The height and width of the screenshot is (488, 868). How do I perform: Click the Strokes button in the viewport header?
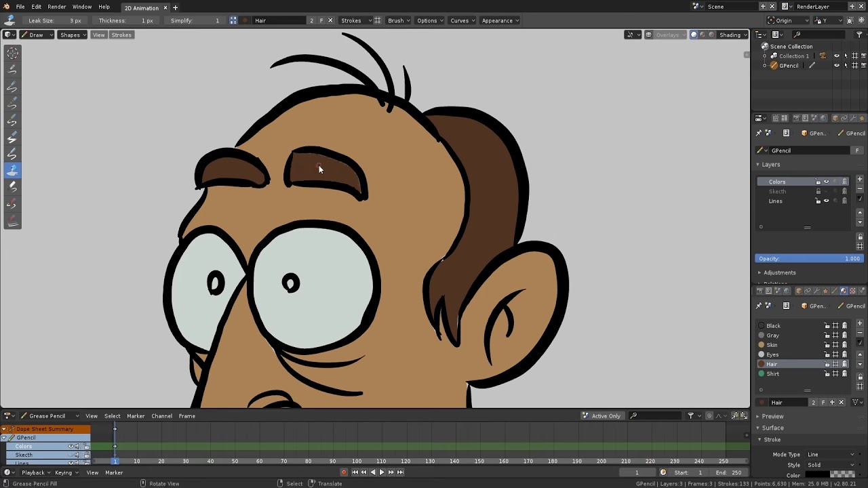[x=121, y=35]
